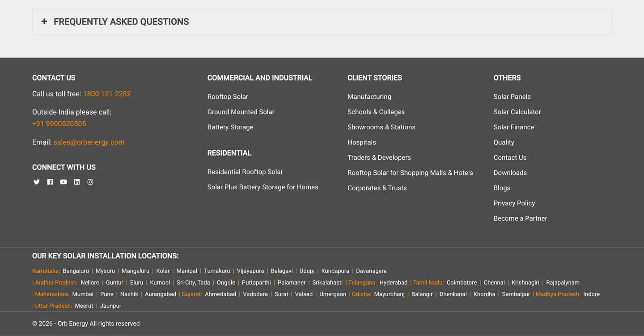The height and width of the screenshot is (336, 644).
Task: Click the Mumbai location link
Action: [x=83, y=294]
